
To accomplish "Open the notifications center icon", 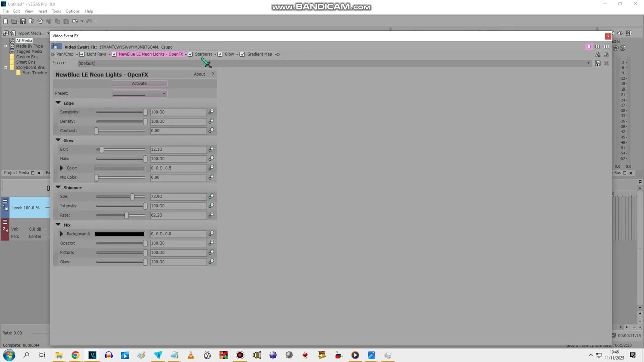I will [x=633, y=355].
